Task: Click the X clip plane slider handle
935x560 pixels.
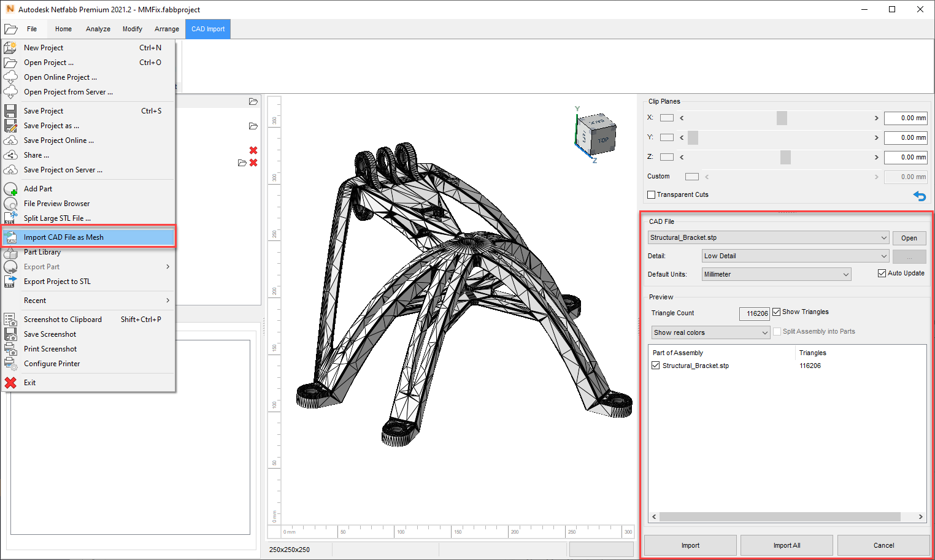Action: click(x=782, y=118)
